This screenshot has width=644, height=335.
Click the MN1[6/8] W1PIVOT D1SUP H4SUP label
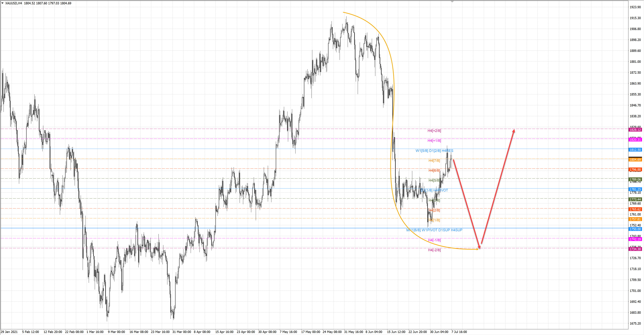pyautogui.click(x=434, y=230)
